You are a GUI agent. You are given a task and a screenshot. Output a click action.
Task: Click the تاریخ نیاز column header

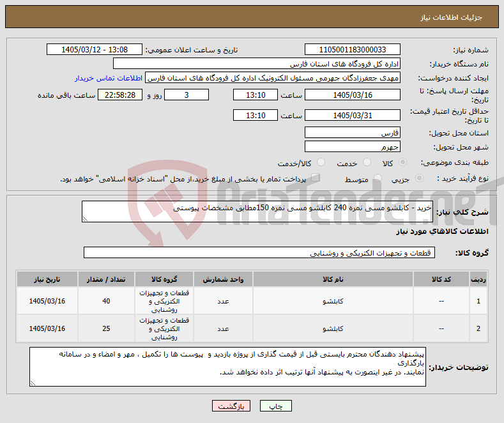tap(47, 279)
